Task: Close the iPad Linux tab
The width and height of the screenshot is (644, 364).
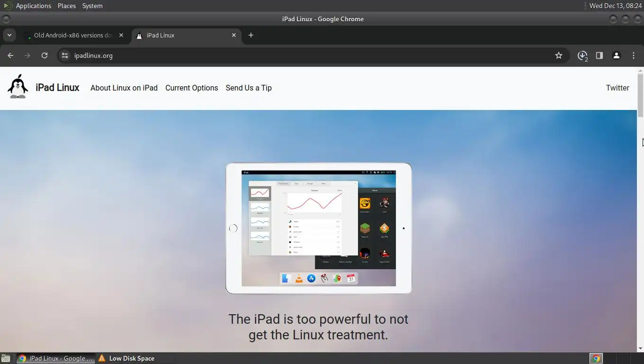Action: click(x=234, y=35)
